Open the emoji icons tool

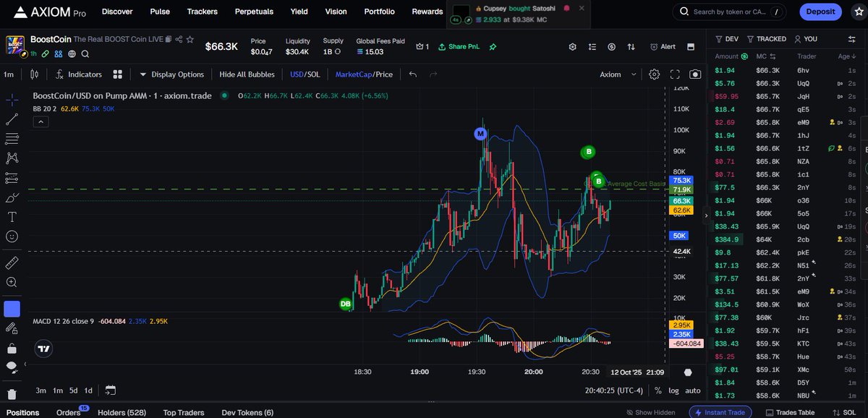coord(12,236)
